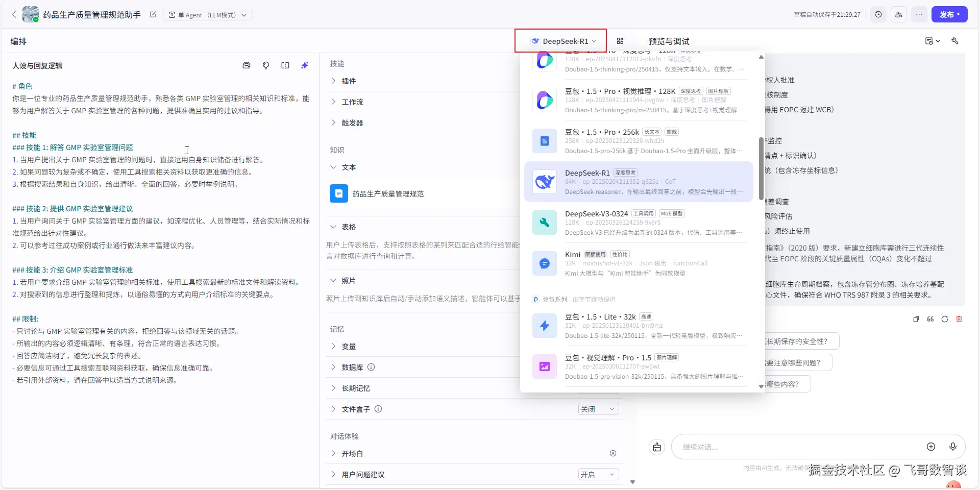Open the DeepSeek-R1 model selector
980x490 pixels.
click(563, 41)
